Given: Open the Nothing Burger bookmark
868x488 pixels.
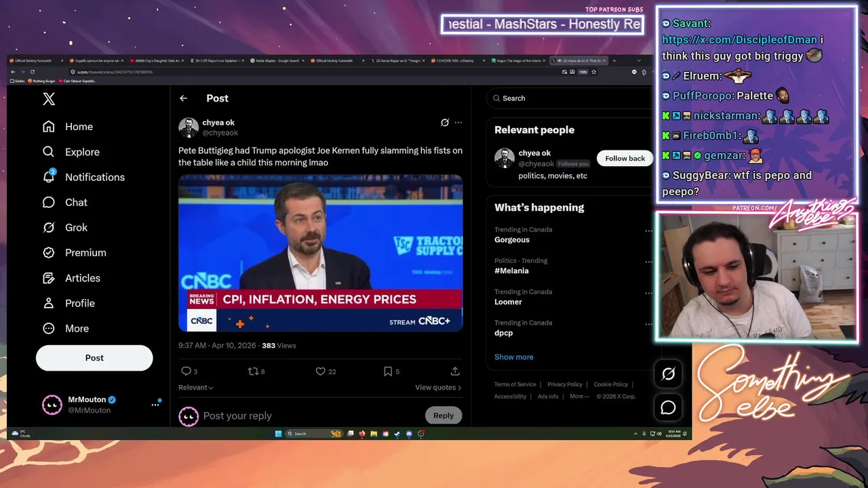Looking at the screenshot, I should [43, 81].
